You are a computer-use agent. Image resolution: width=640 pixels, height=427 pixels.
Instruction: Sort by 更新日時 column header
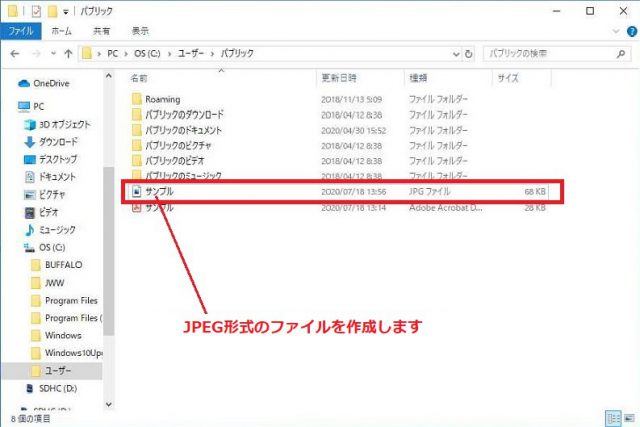pyautogui.click(x=341, y=77)
